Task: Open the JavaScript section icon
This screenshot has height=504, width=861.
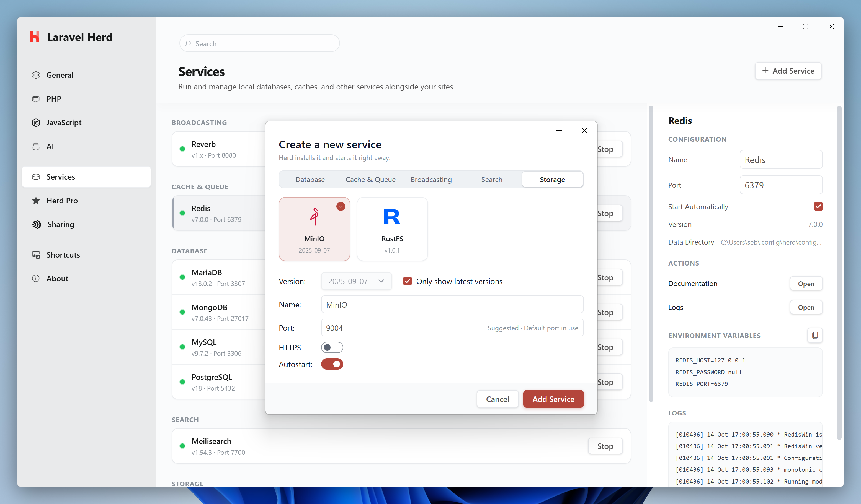Action: pos(36,123)
